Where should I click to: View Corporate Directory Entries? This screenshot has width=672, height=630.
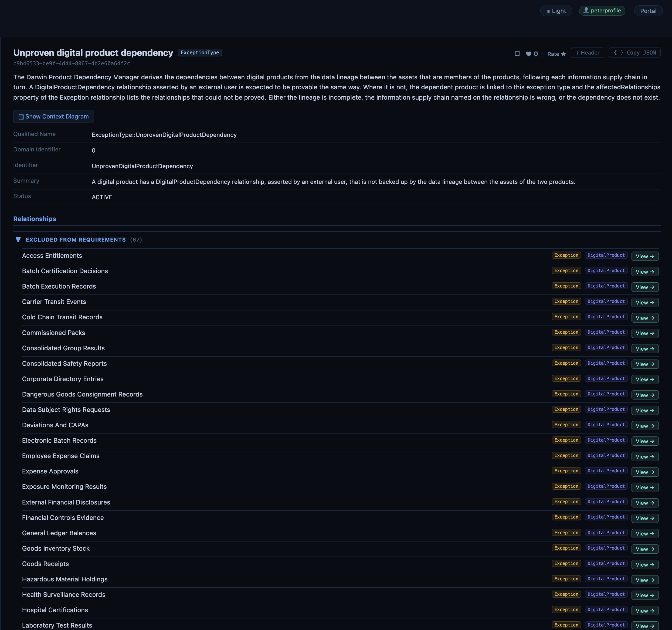[645, 380]
